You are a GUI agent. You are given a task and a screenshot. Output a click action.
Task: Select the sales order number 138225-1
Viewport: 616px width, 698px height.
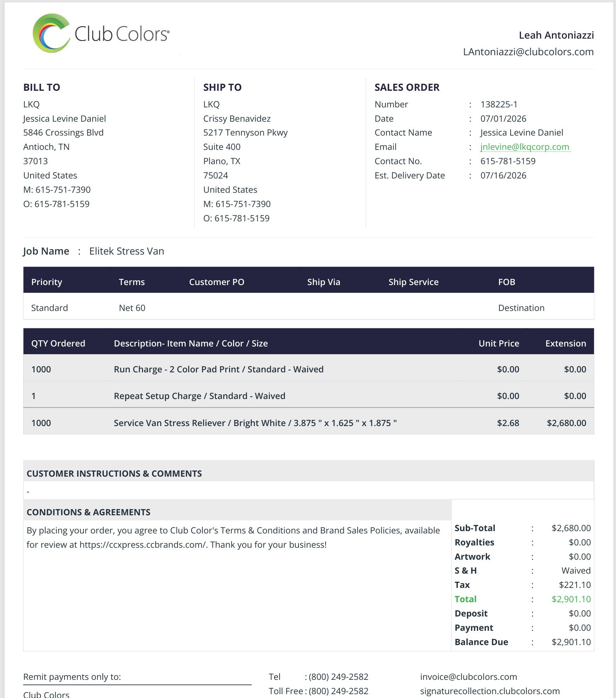[x=499, y=104]
